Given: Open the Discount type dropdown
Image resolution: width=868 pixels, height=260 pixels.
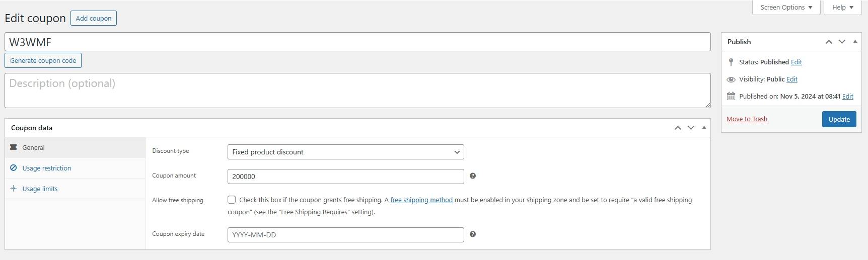Looking at the screenshot, I should tap(345, 152).
